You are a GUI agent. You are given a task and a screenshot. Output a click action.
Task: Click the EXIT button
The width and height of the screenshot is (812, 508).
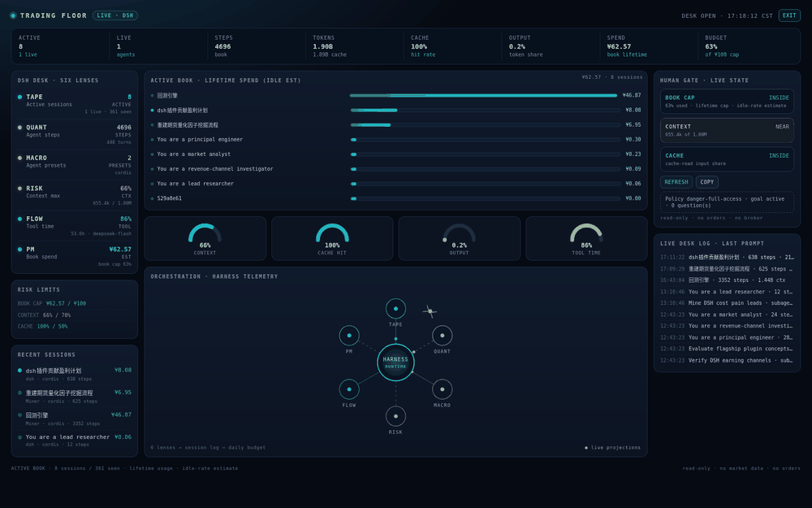[x=789, y=15]
